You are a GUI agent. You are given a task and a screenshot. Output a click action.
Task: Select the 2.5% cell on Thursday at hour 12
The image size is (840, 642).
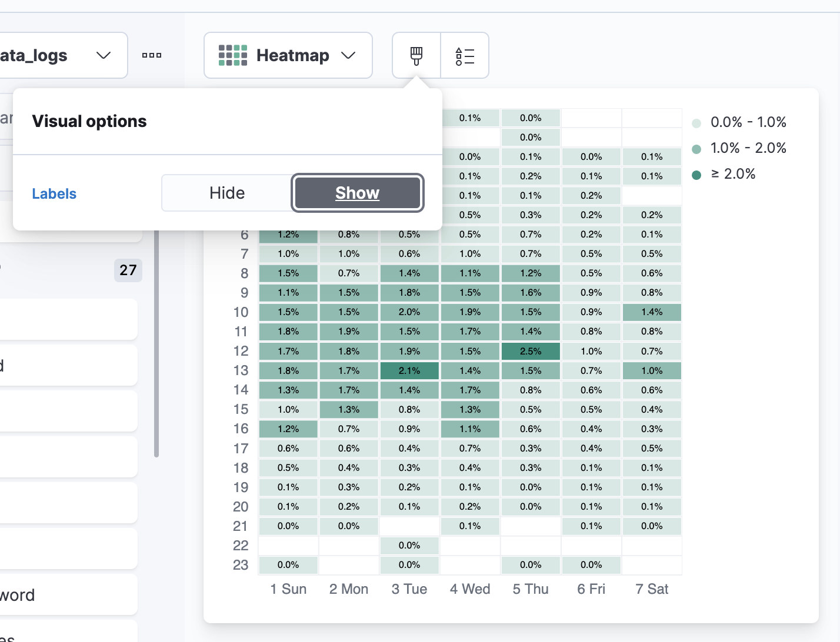tap(530, 351)
